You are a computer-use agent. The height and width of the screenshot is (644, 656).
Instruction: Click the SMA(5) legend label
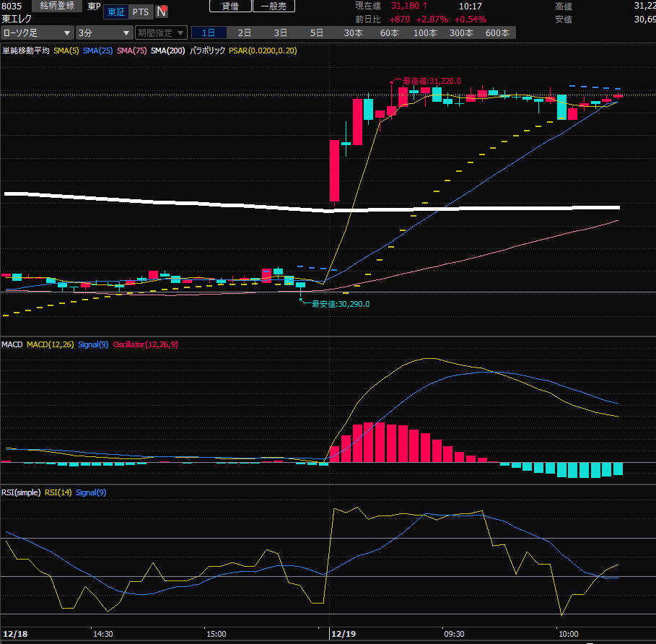coord(66,51)
